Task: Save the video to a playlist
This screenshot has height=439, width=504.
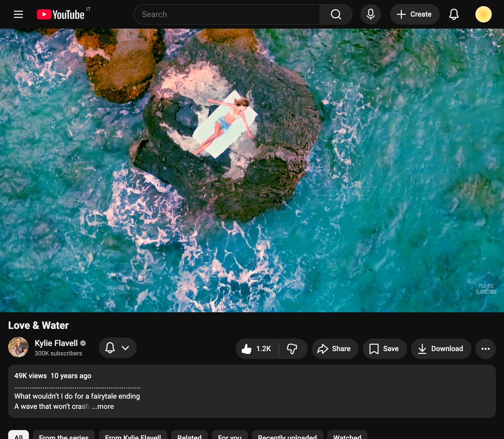Action: coord(385,349)
